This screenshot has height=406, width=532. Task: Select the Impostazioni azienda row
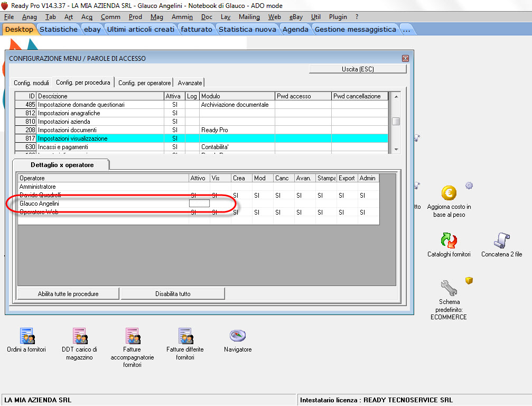[x=201, y=122]
